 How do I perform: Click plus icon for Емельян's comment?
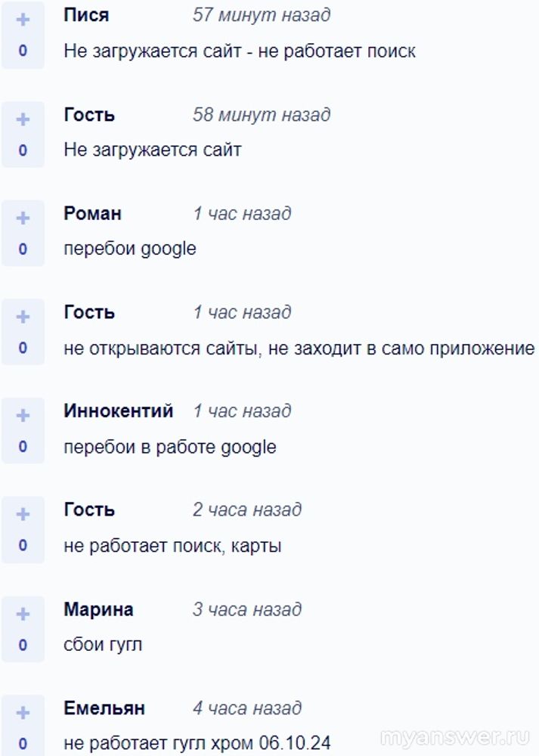click(x=23, y=713)
